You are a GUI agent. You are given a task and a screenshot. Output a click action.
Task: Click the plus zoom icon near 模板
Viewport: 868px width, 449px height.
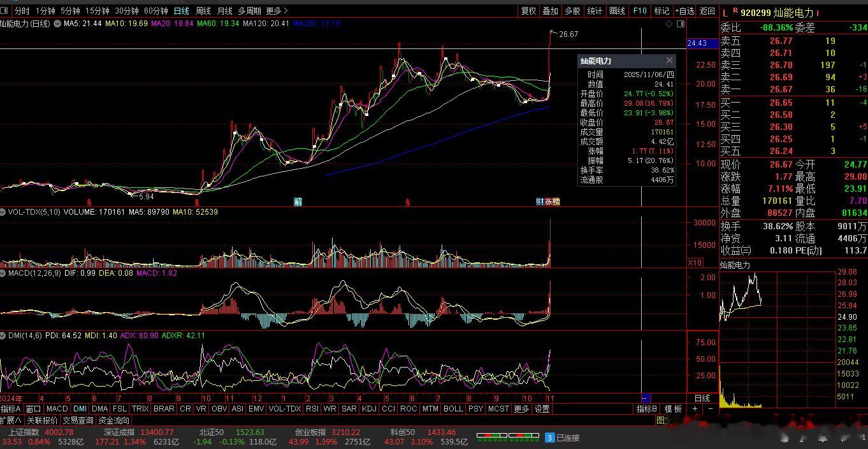coord(693,409)
